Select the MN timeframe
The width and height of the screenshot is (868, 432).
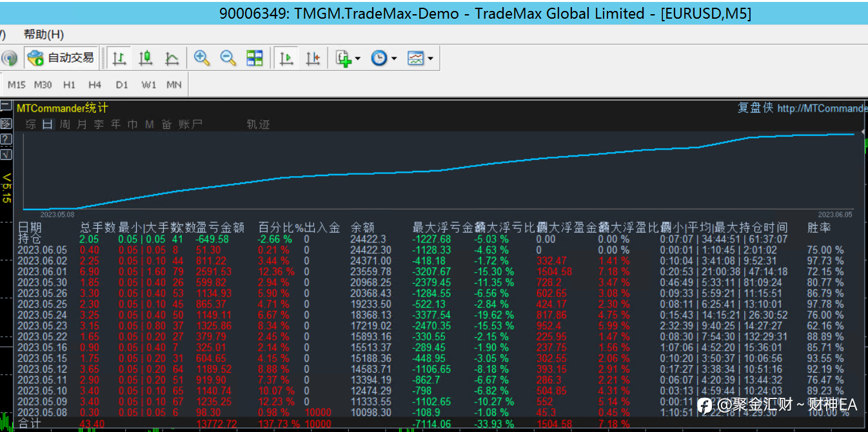[174, 84]
